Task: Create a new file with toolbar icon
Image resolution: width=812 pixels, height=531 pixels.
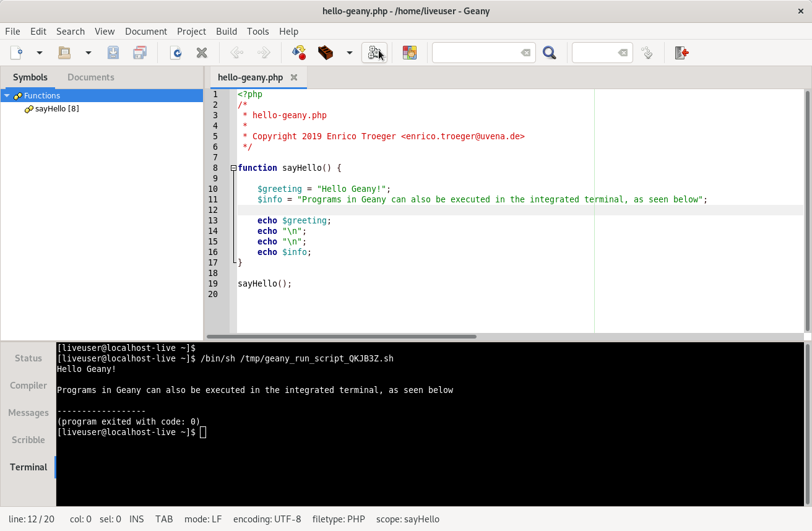Action: click(x=17, y=53)
